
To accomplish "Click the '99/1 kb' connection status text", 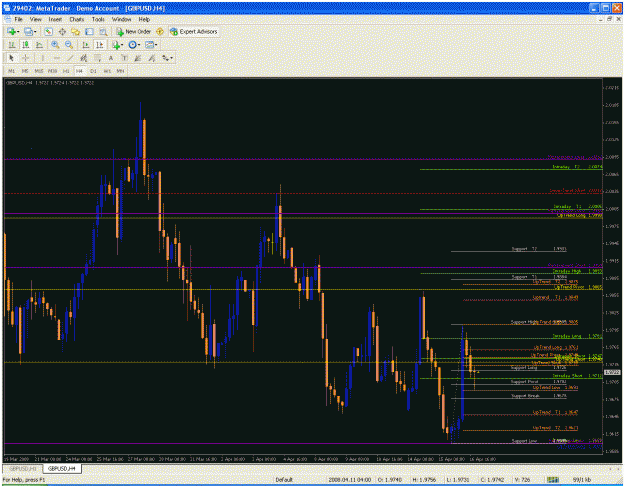I will 582,480.
